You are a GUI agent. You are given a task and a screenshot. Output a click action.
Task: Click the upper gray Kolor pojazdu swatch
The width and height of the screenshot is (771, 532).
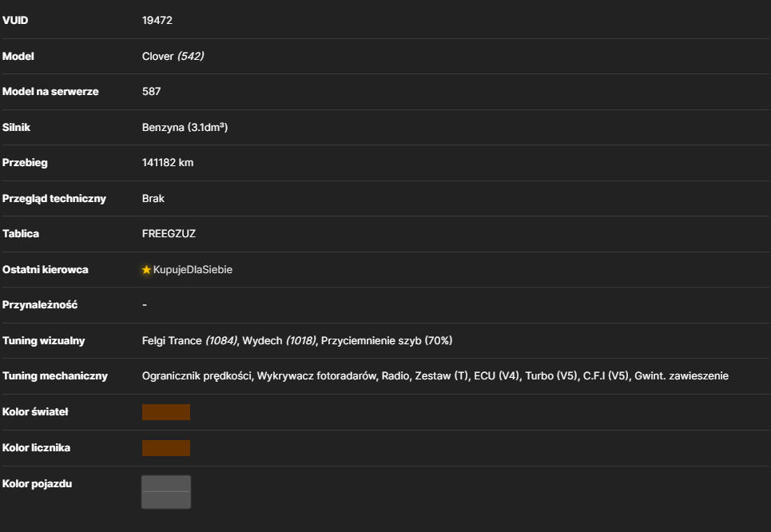[166, 483]
